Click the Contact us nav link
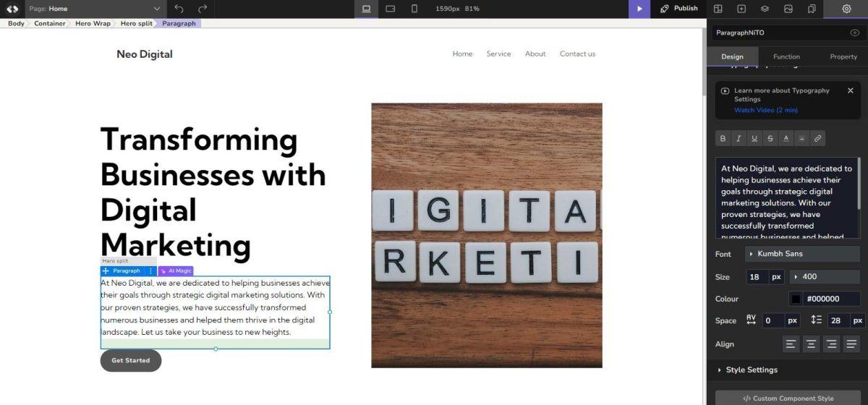This screenshot has width=868, height=405. [x=577, y=54]
